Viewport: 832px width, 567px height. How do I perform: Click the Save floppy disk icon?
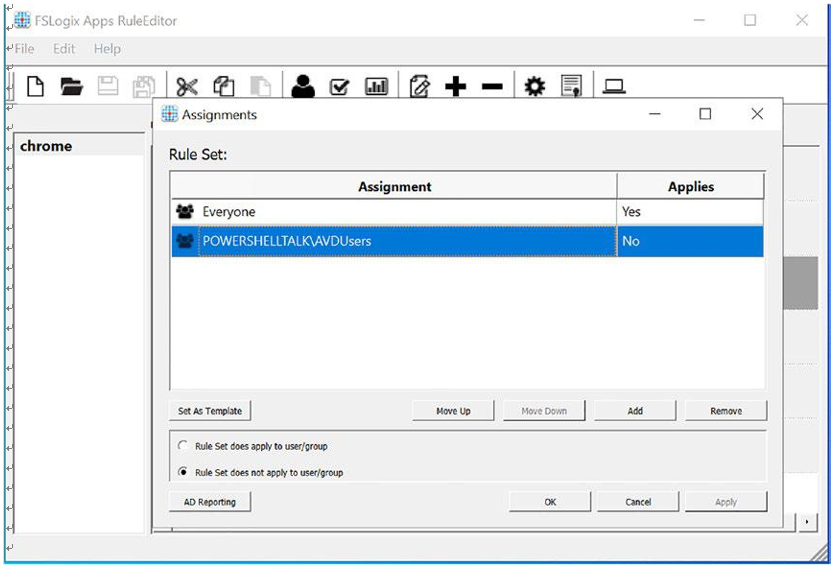tap(108, 86)
